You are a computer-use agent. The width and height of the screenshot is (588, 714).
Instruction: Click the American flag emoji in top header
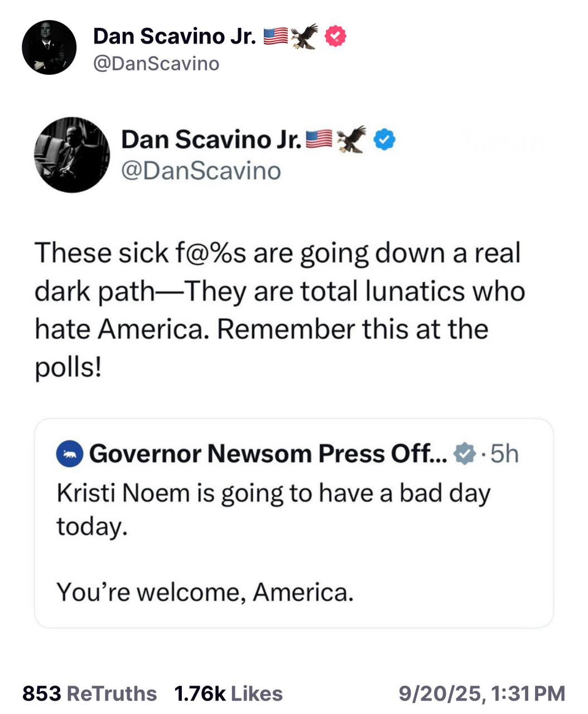(275, 36)
